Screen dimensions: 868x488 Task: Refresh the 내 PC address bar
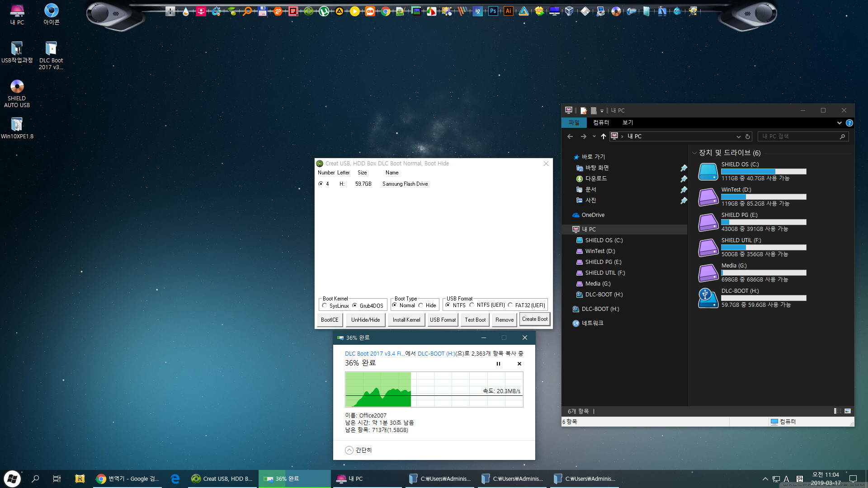[x=748, y=136]
